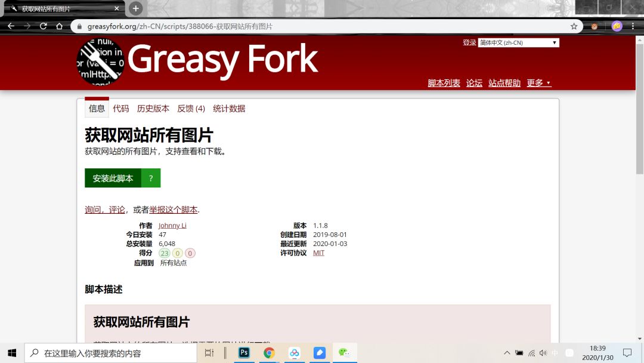Image resolution: width=644 pixels, height=363 pixels.
Task: Open a new browser tab
Action: click(135, 8)
